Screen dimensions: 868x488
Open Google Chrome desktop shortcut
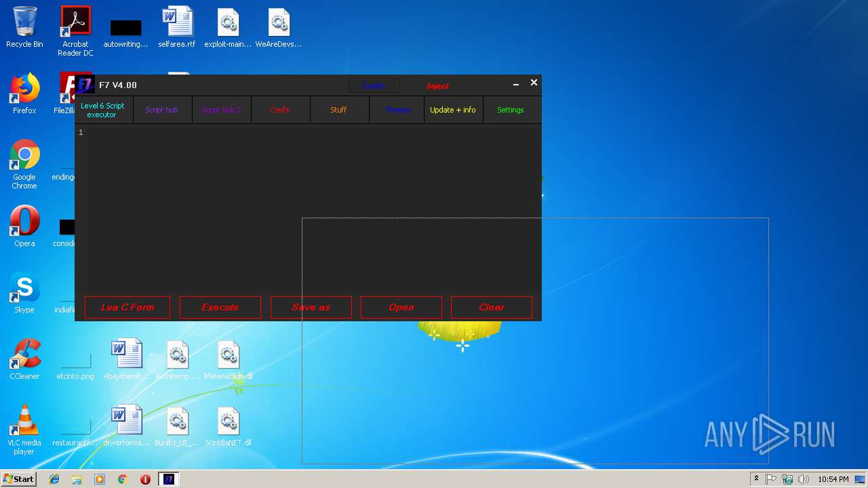24,164
